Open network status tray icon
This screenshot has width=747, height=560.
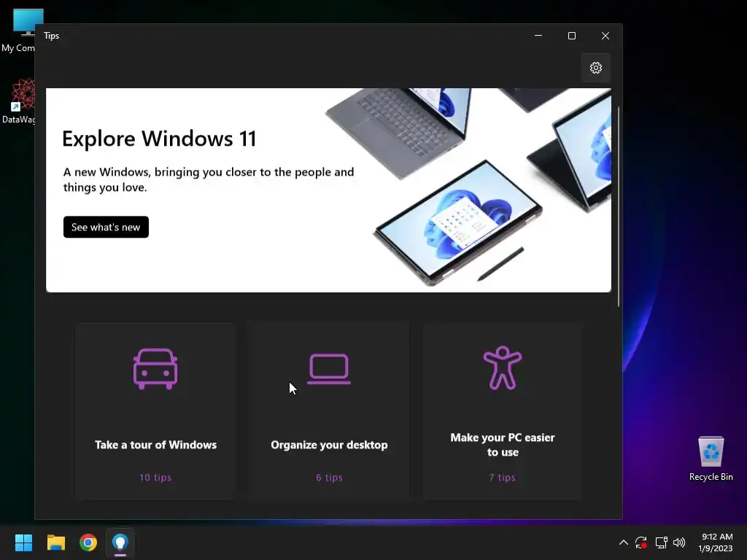point(661,542)
